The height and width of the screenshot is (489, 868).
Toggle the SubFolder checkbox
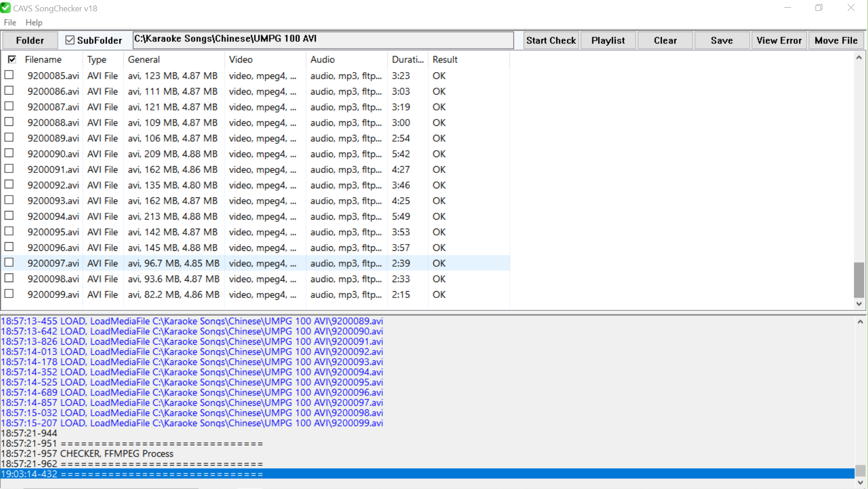[x=70, y=40]
